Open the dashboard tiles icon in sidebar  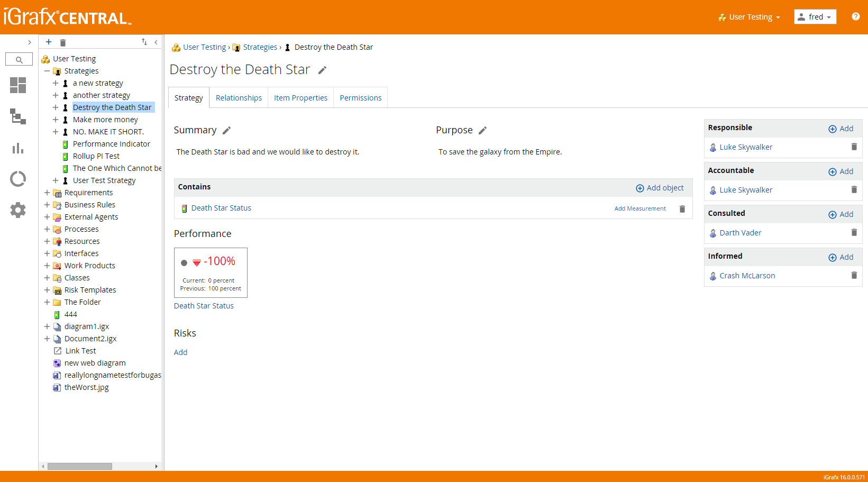(x=18, y=85)
